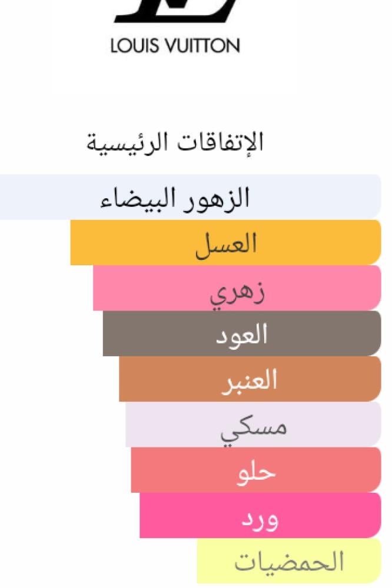Click the العسل accord bar
The image size is (392, 588).
coord(225,242)
